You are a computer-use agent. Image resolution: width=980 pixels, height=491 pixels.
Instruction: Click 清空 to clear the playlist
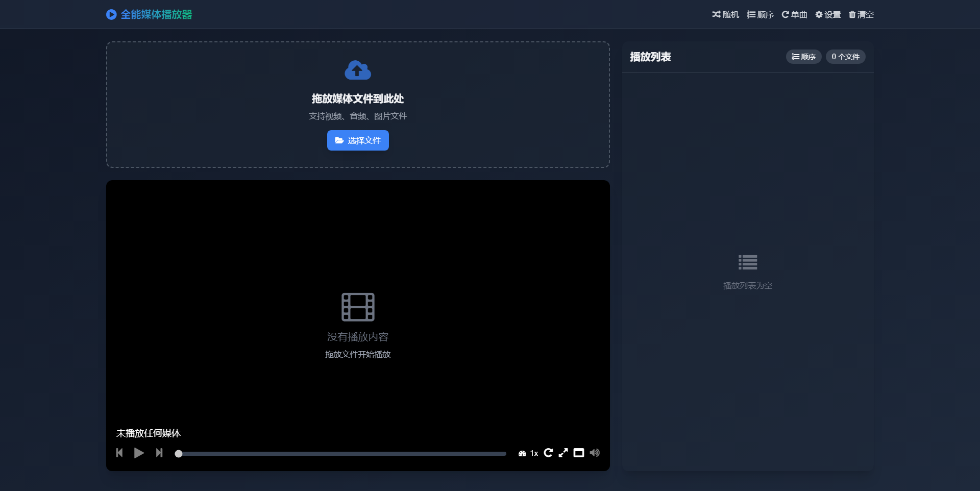861,15
